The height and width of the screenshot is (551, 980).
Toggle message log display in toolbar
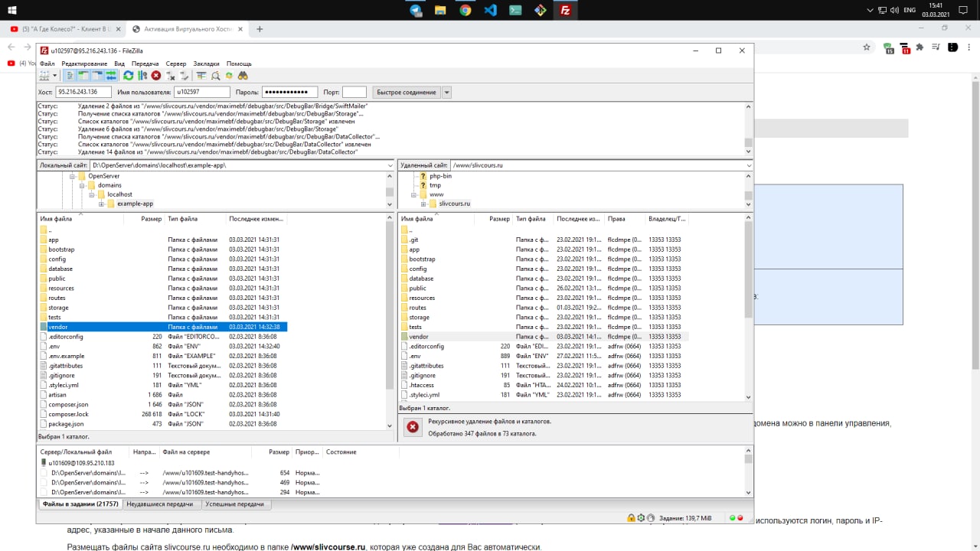click(70, 76)
